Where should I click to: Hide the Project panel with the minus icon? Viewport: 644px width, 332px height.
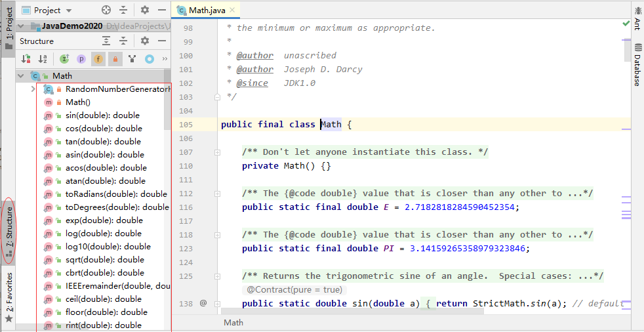point(162,10)
